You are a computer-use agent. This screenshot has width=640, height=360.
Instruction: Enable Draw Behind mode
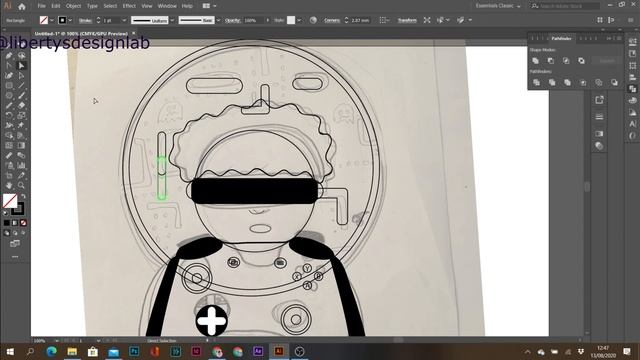pyautogui.click(x=15, y=233)
